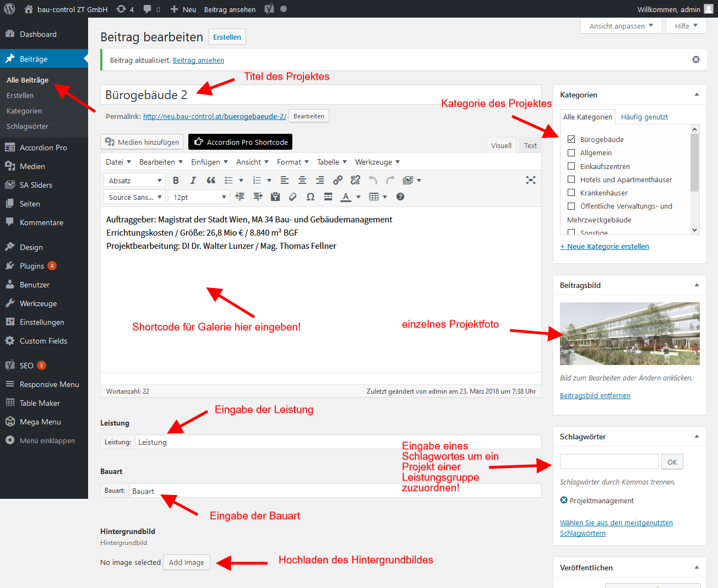The image size is (718, 588).
Task: Align text left
Action: click(285, 180)
